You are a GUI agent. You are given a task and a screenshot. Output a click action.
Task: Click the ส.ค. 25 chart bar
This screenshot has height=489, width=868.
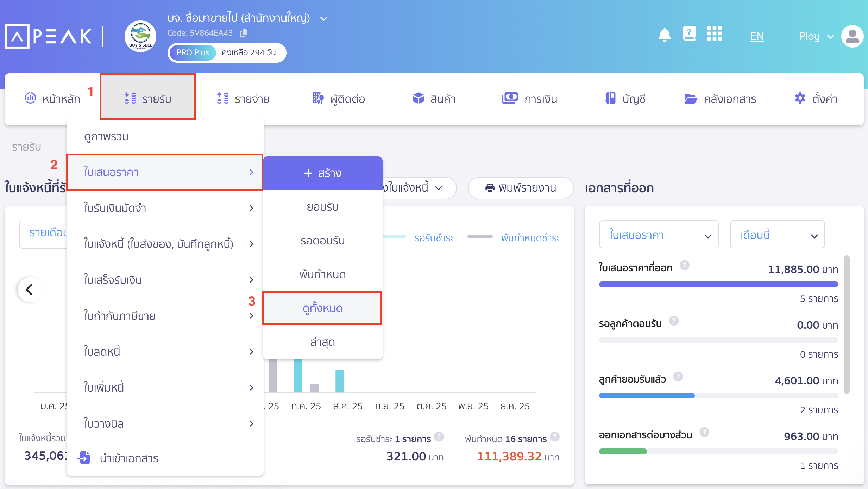(339, 381)
